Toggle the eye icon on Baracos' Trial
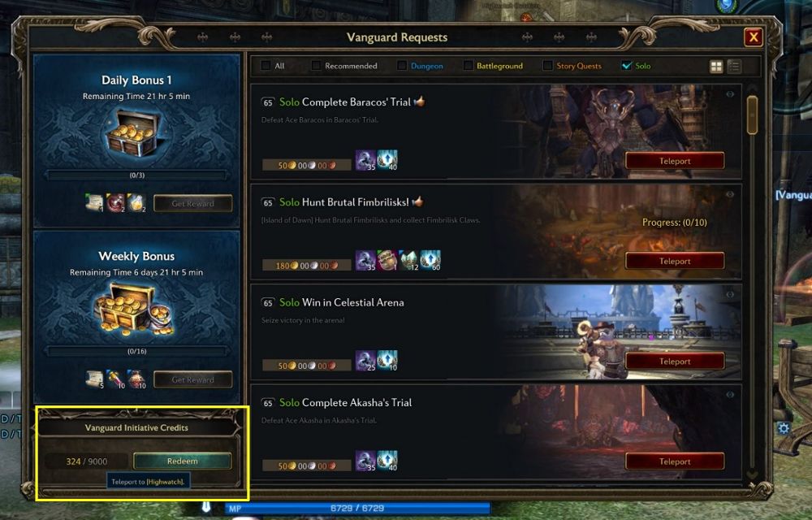 pyautogui.click(x=730, y=94)
